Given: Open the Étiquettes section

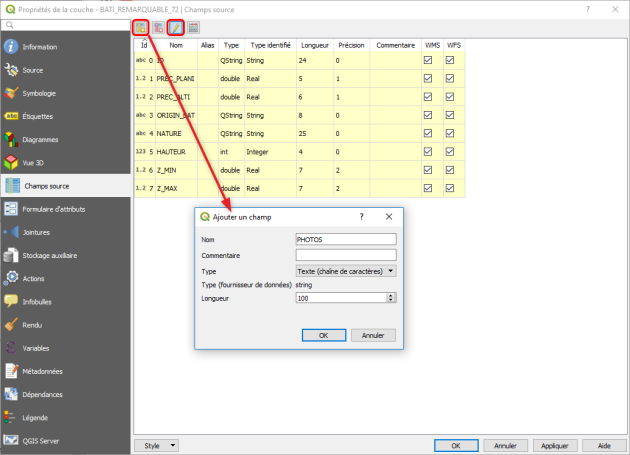Looking at the screenshot, I should pos(65,117).
